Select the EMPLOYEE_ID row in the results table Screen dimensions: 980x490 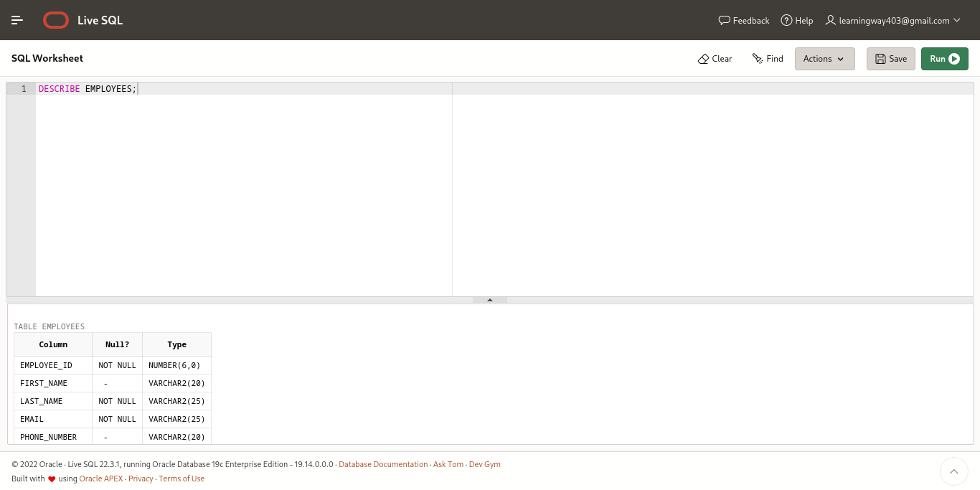point(46,365)
